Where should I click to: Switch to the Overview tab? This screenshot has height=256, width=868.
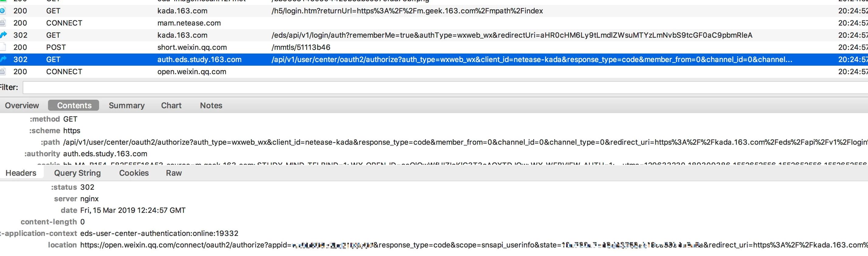point(22,105)
